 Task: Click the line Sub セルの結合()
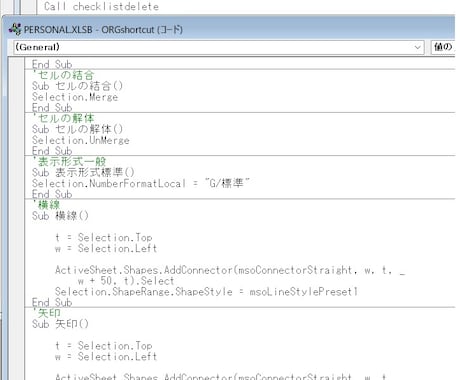tap(77, 86)
